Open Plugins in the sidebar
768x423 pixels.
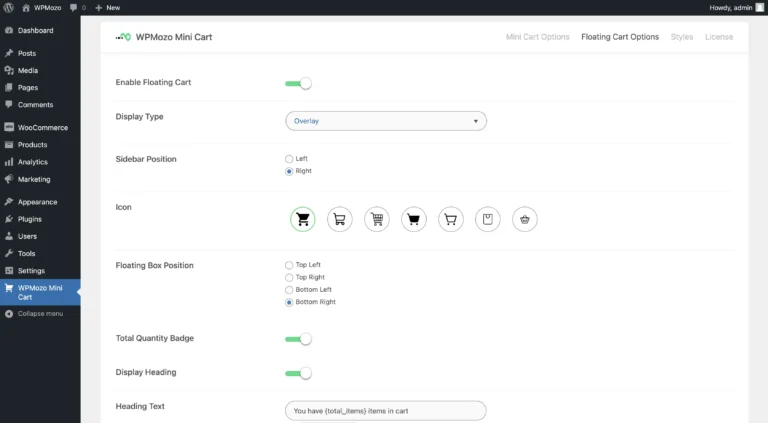40,219
